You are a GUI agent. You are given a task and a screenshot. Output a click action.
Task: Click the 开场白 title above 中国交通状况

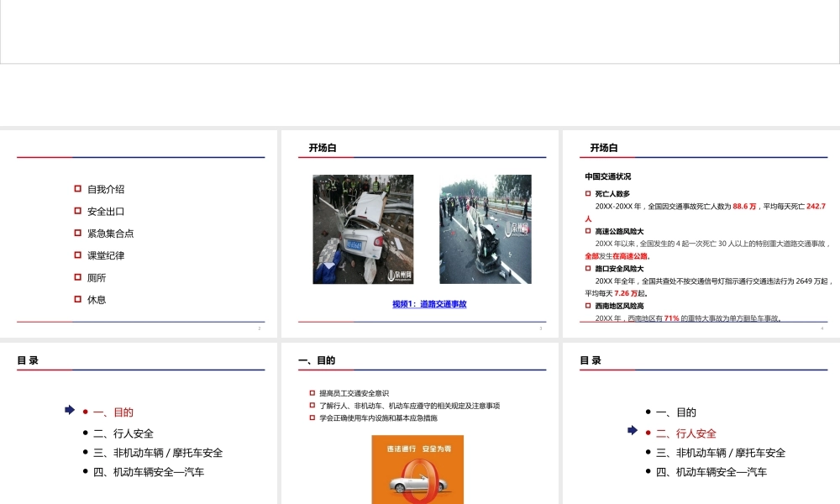604,148
